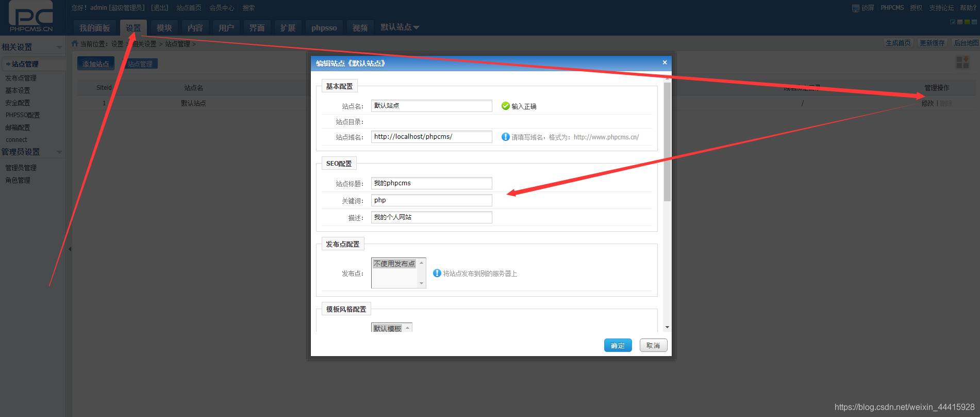This screenshot has width=980, height=417.
Task: Click the green 输入正确 checkmark icon
Action: pyautogui.click(x=505, y=106)
